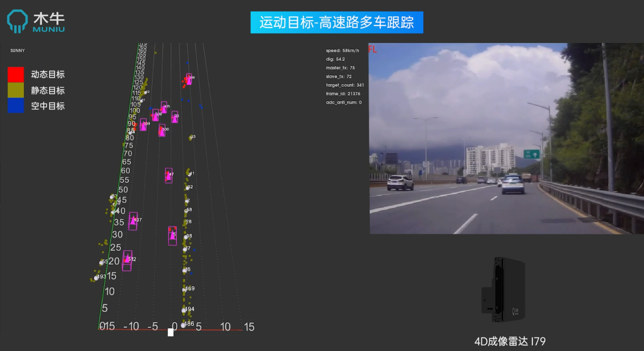The width and height of the screenshot is (644, 351).
Task: Select tracked target marker 339
Action: pyautogui.click(x=143, y=125)
